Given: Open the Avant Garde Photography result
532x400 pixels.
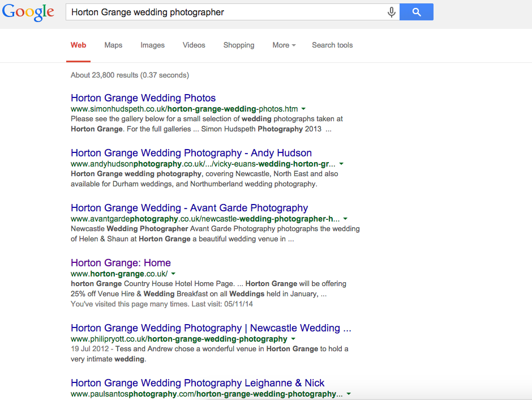Looking at the screenshot, I should pos(190,208).
